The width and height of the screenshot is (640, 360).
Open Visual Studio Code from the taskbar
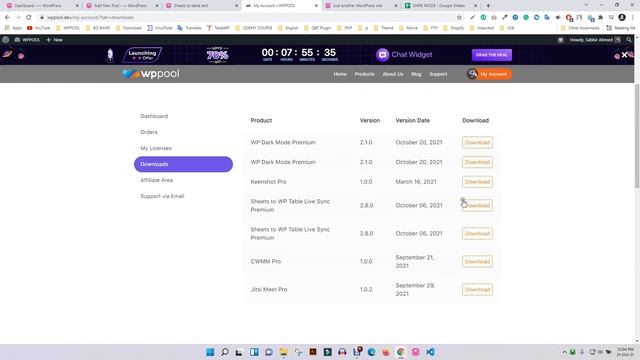pos(430,352)
